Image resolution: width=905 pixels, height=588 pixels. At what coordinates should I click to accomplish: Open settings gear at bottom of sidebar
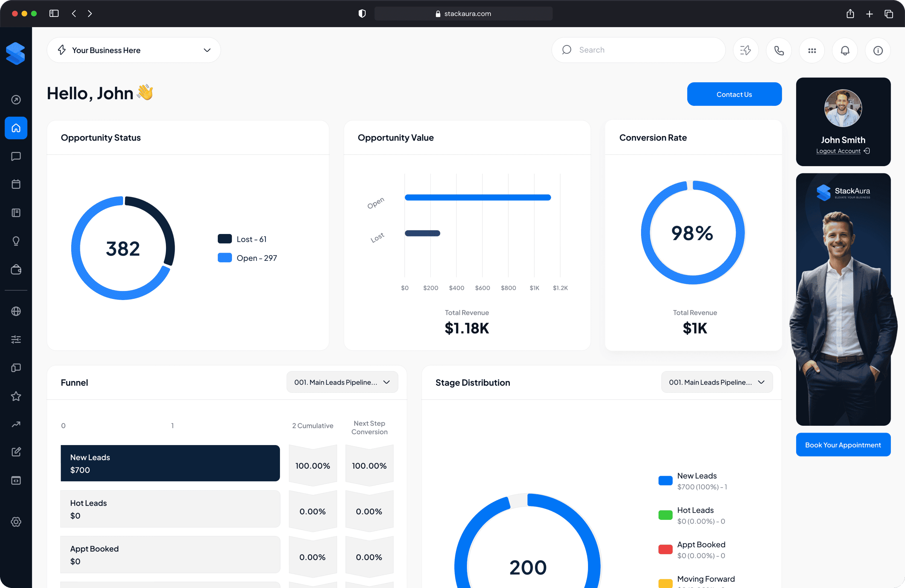pyautogui.click(x=16, y=521)
